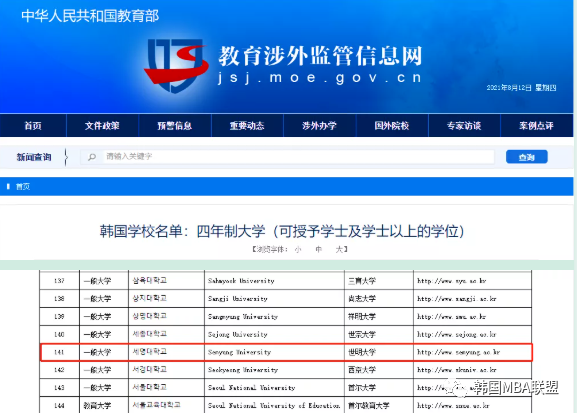The image size is (577, 413).
Task: Click the keyword search input field
Action: (287, 157)
